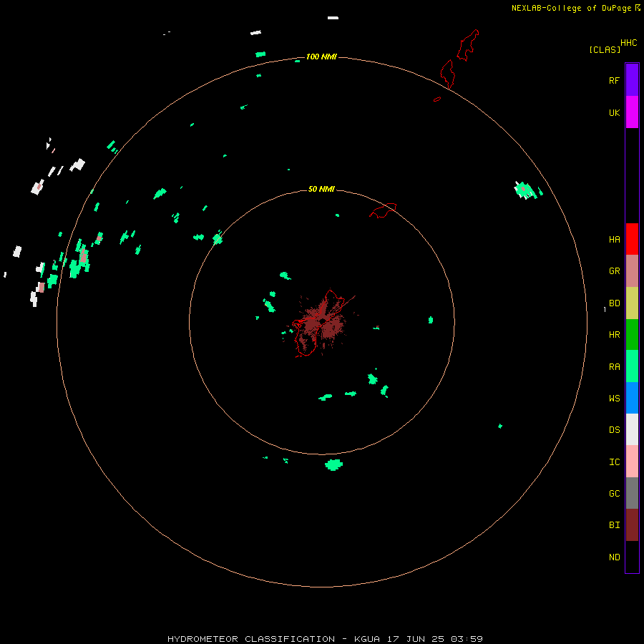The width and height of the screenshot is (644, 644).
Task: Click the 'HA' legend label
Action: pyautogui.click(x=615, y=240)
